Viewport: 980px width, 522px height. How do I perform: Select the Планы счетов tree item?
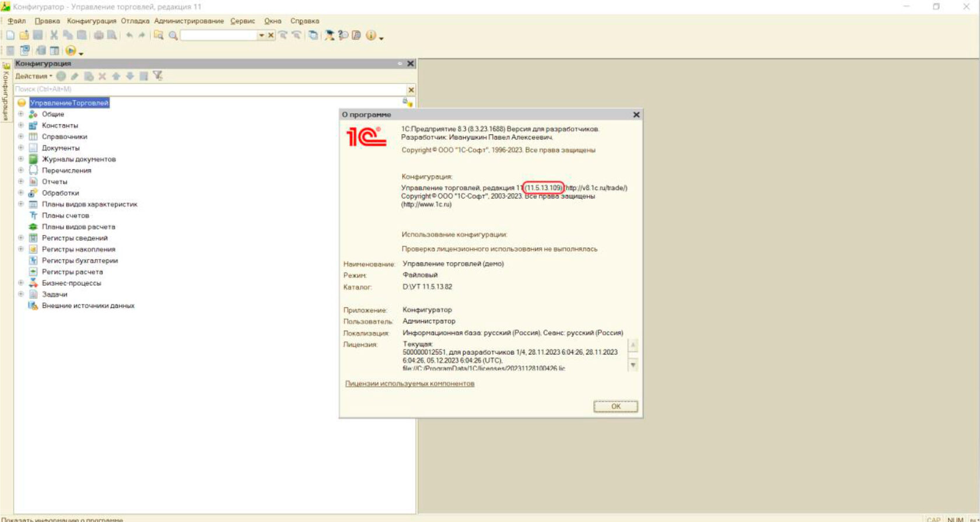click(65, 216)
